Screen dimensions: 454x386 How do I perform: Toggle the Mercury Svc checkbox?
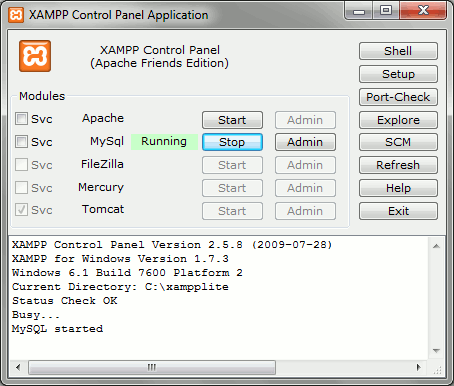point(21,188)
